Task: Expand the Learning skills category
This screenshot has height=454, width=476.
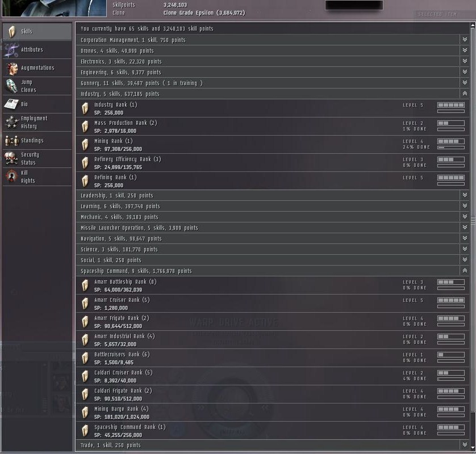Action: coord(272,206)
